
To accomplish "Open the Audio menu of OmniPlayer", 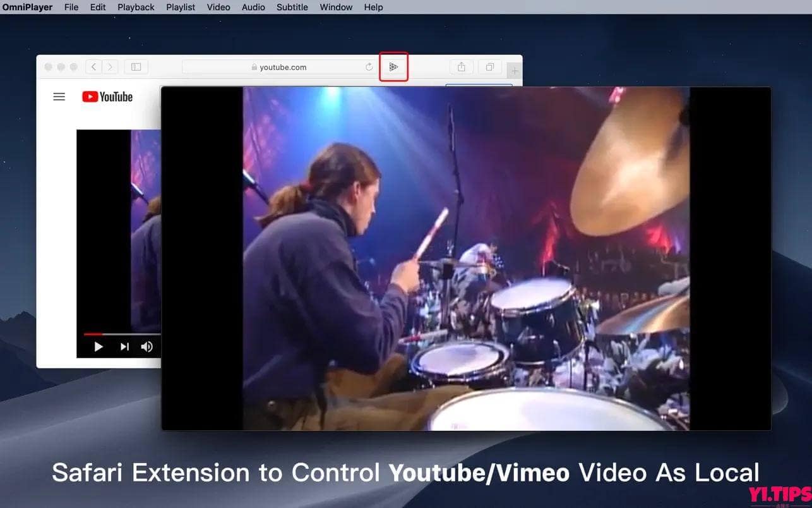I will [x=253, y=7].
